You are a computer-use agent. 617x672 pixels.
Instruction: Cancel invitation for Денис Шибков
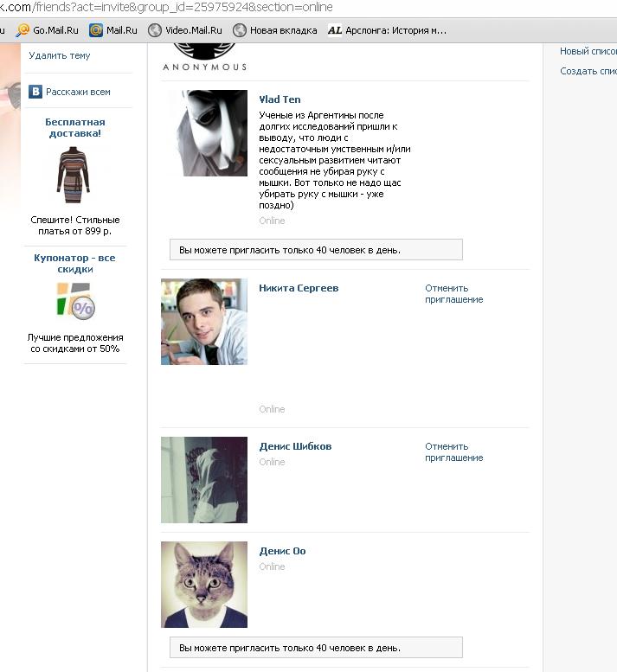[454, 451]
